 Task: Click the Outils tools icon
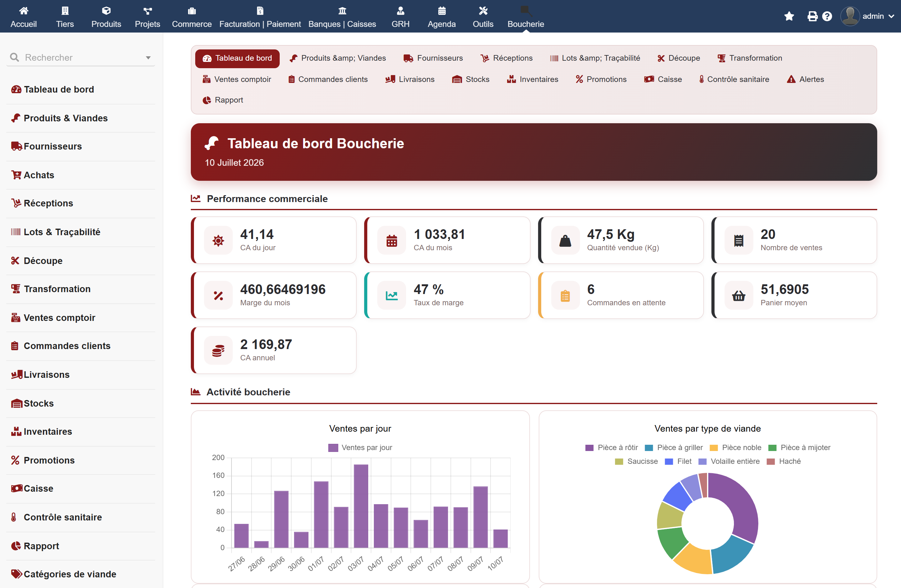tap(483, 11)
